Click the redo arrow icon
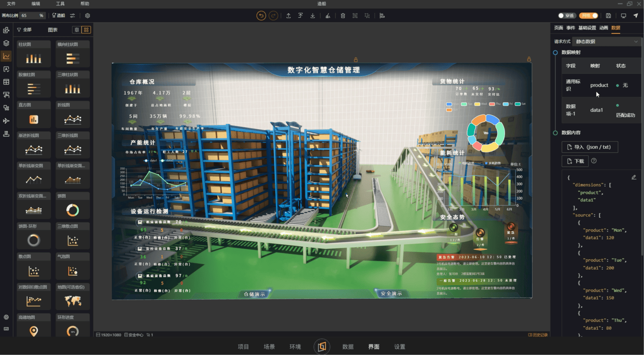 [273, 16]
